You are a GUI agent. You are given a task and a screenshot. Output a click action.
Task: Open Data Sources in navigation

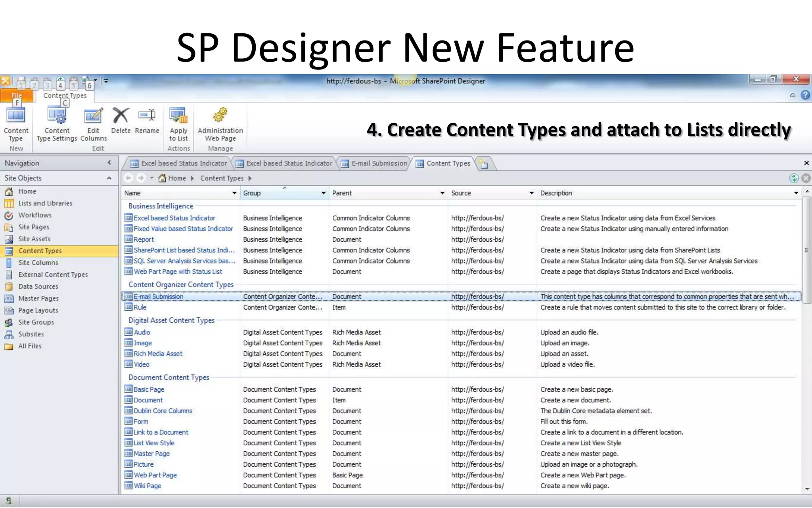click(x=38, y=287)
